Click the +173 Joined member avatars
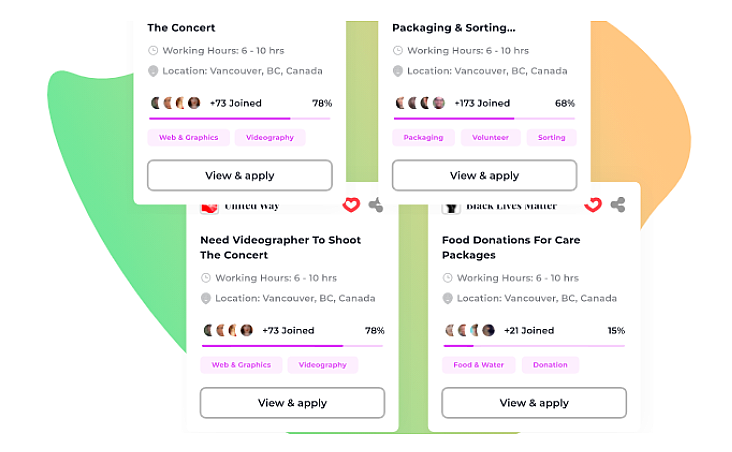The image size is (732, 452). pyautogui.click(x=420, y=103)
